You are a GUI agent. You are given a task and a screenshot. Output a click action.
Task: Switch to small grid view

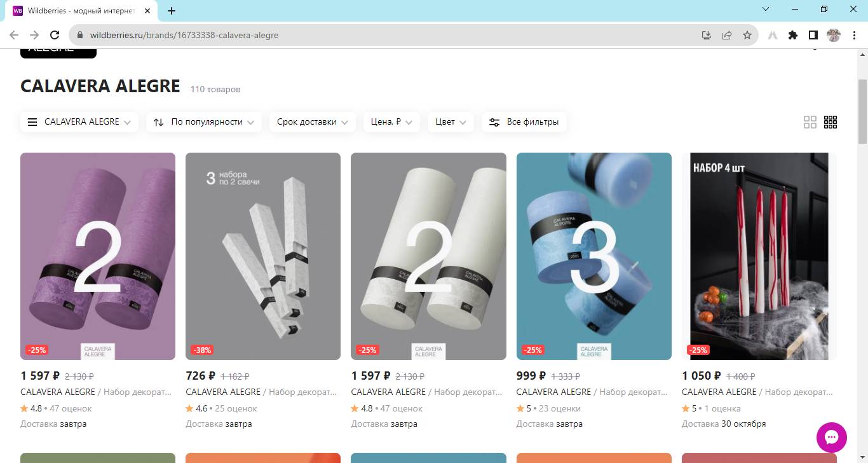(830, 122)
